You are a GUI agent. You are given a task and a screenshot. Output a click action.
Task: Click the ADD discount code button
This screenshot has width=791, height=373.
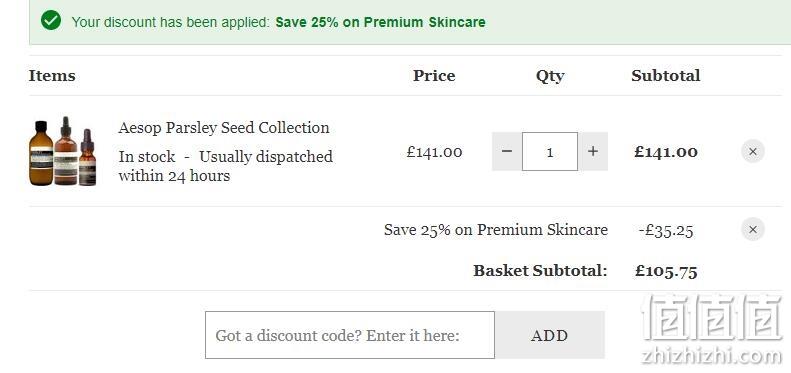(549, 335)
